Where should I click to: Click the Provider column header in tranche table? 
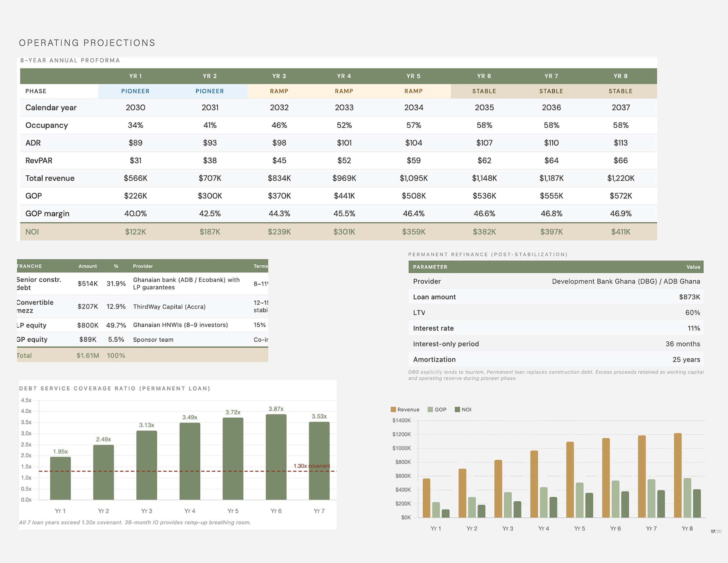[x=143, y=266]
